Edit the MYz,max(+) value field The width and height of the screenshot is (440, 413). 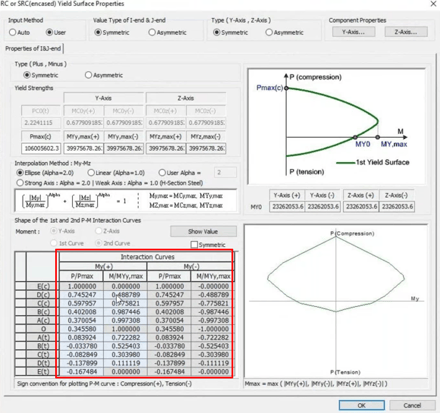tap(166, 148)
